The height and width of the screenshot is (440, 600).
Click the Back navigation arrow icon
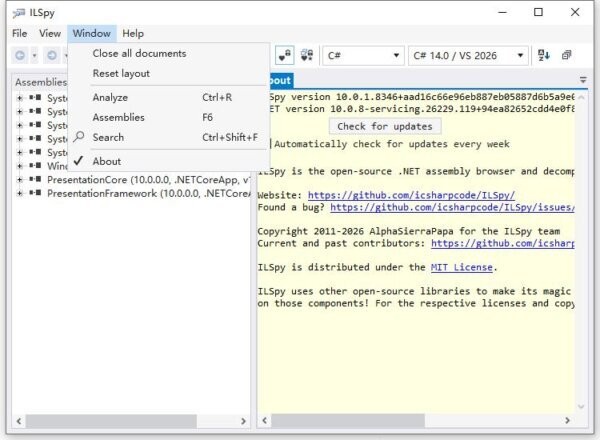click(20, 56)
